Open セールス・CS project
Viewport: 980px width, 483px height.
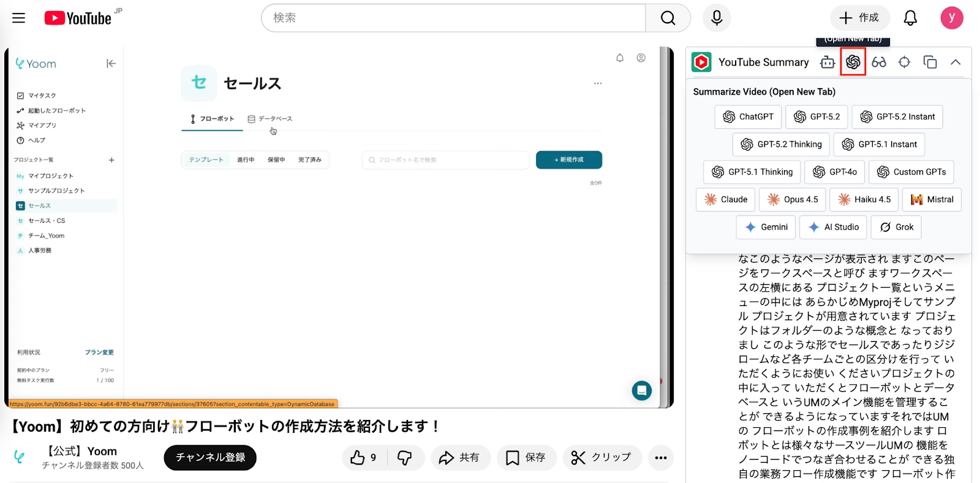coord(41,221)
